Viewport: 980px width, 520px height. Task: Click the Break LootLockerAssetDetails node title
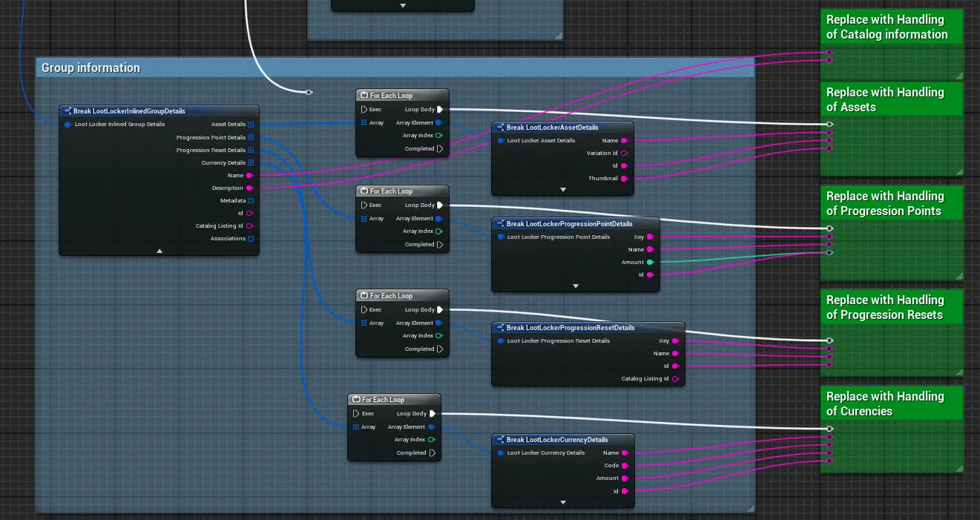click(x=553, y=128)
